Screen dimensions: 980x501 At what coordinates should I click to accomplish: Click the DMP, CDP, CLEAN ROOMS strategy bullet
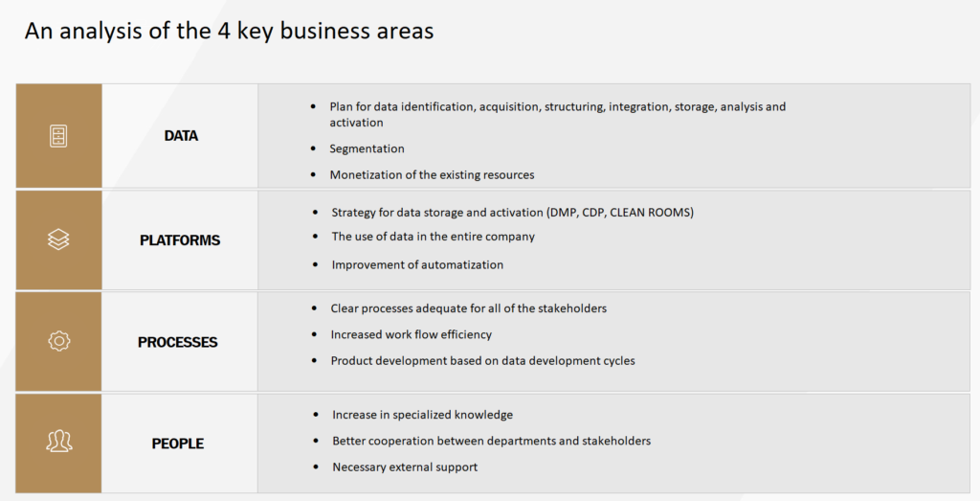pos(513,213)
